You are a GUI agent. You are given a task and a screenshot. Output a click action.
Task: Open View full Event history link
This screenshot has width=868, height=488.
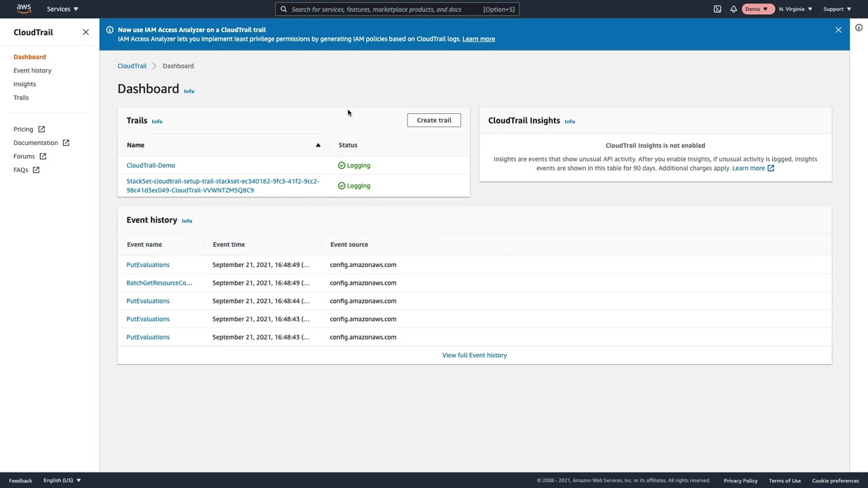pos(474,355)
